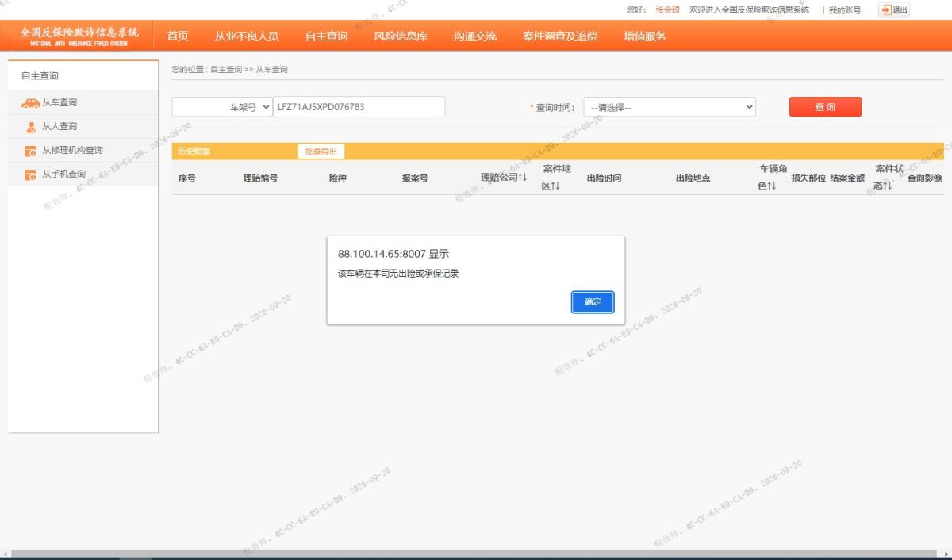Click the 批量导出 button
Image resolution: width=952 pixels, height=560 pixels.
click(321, 152)
